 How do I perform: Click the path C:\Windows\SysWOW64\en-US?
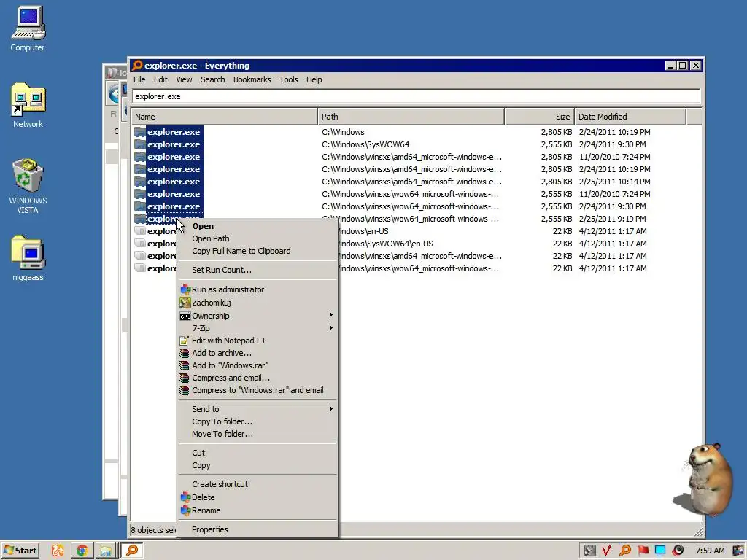point(385,244)
